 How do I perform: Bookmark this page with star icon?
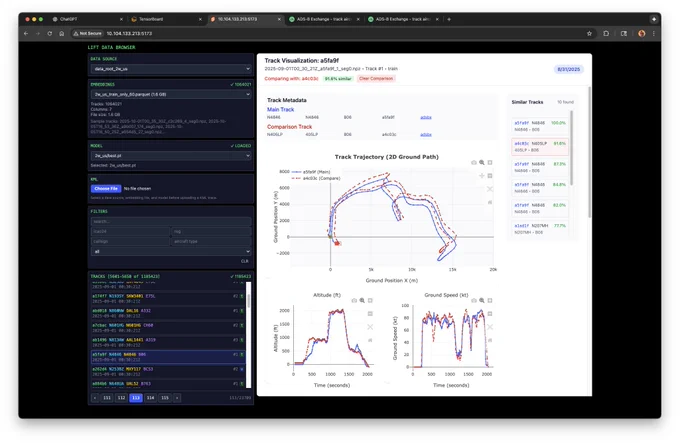pos(589,33)
